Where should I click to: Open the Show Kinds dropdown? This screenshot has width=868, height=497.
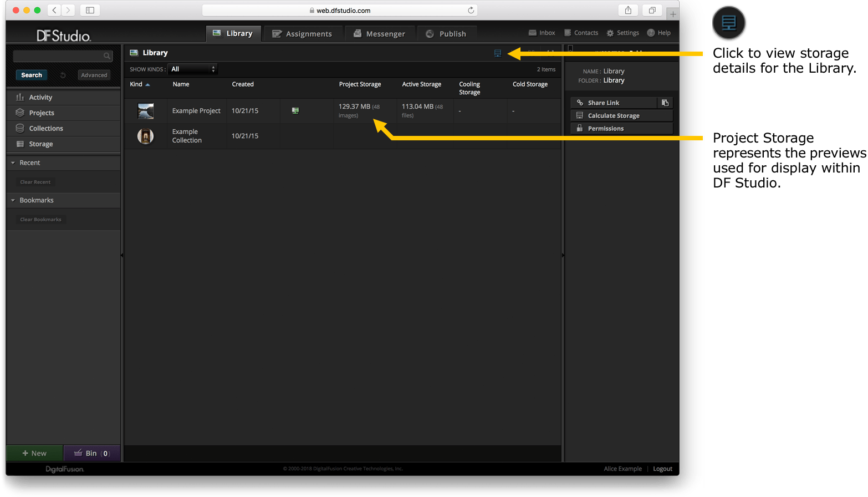coord(192,69)
